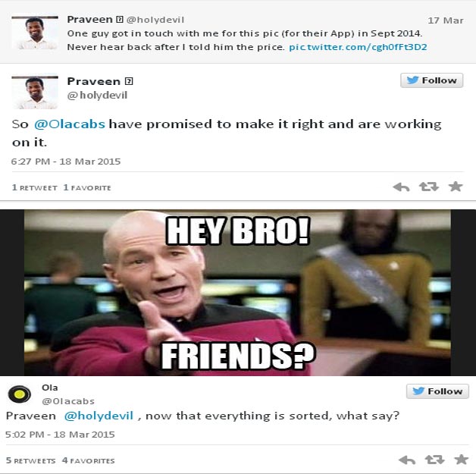
Task: Open Ola's yellow circle profile avatar
Action: tap(20, 394)
